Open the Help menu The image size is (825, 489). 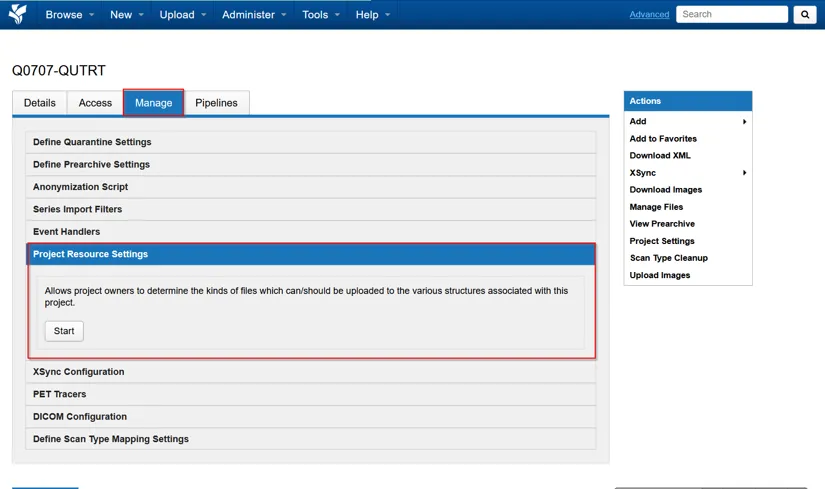click(373, 15)
